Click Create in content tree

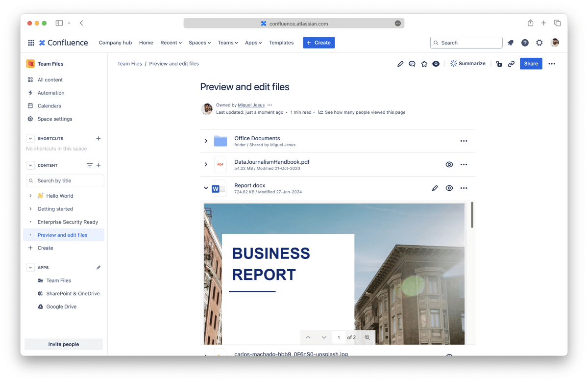coord(45,248)
